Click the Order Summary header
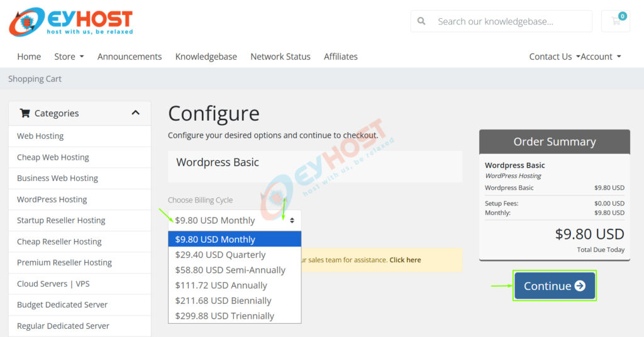Screen dimensions: 644x337 [x=555, y=141]
